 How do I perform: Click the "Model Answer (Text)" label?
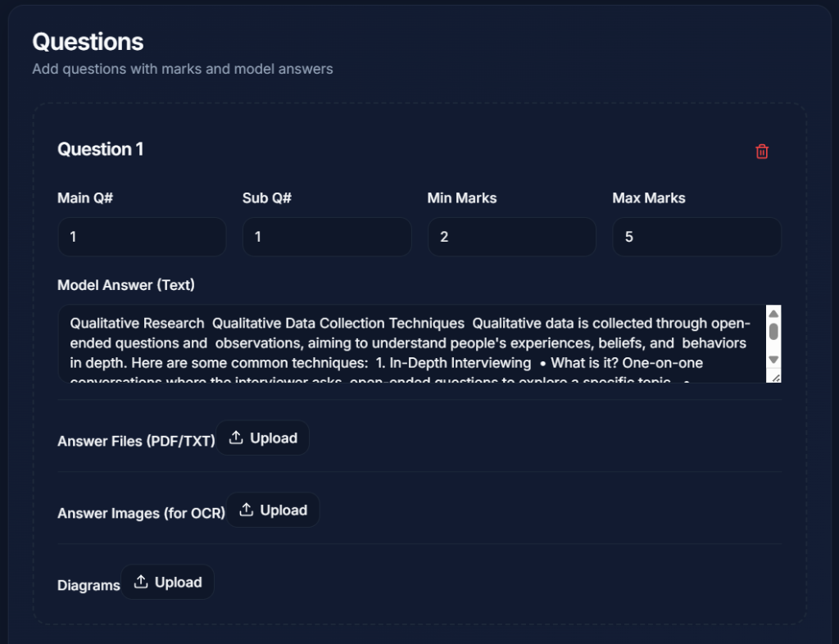pos(126,285)
